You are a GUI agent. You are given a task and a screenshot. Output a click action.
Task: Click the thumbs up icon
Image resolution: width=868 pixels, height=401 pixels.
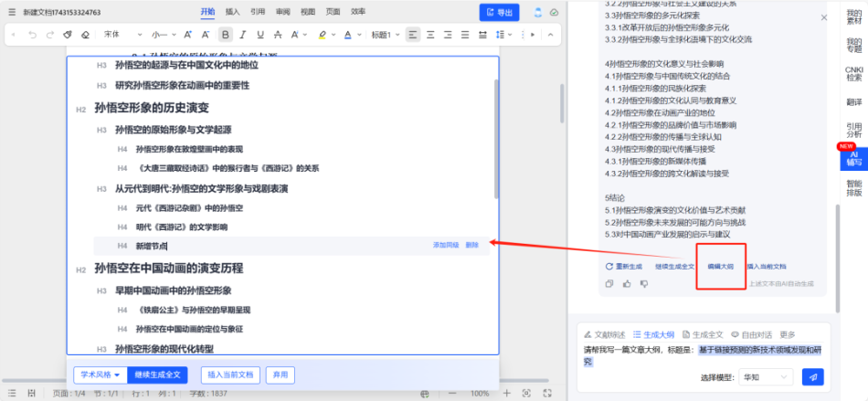pos(627,283)
